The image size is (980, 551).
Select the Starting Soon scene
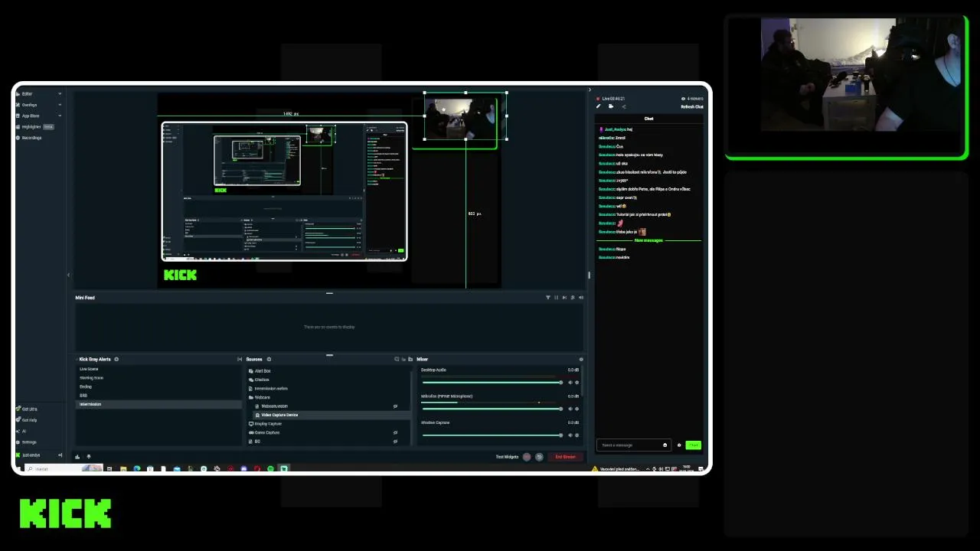[x=158, y=378]
